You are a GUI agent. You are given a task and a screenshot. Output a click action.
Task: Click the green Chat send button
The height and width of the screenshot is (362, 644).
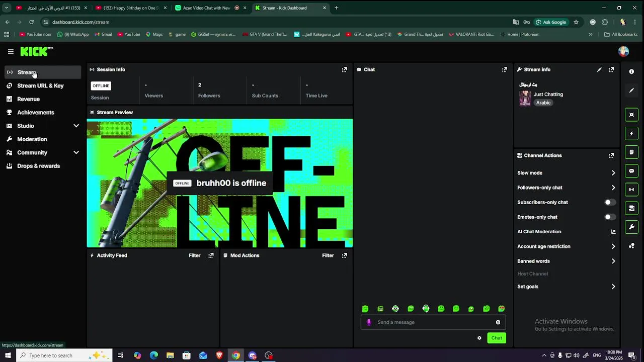pos(497,338)
